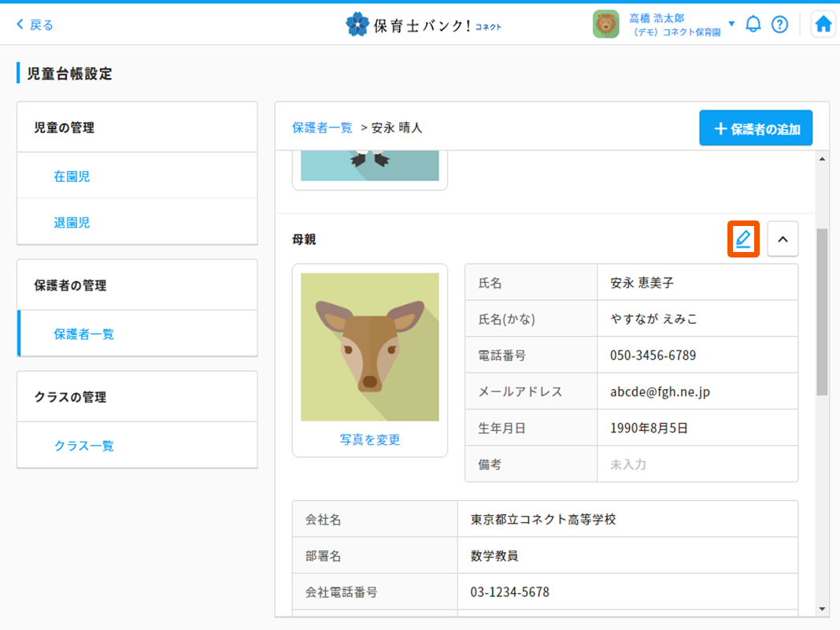Click the 保護者一覧 breadcrumb link
The width and height of the screenshot is (840, 630).
click(322, 127)
